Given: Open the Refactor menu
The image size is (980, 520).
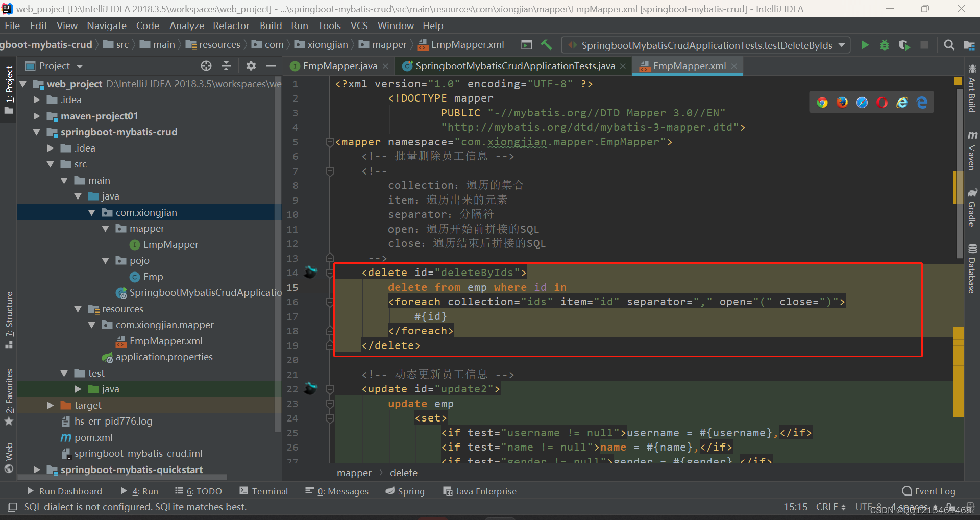Looking at the screenshot, I should pos(231,26).
